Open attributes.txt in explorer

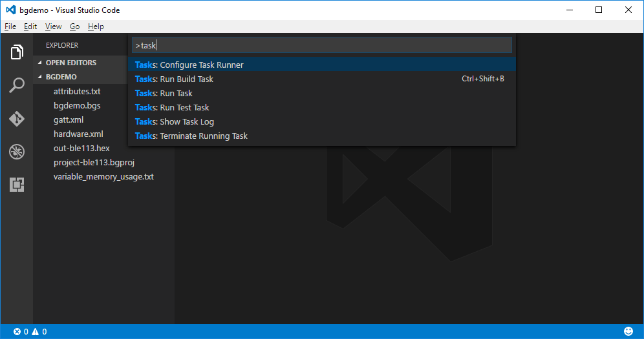[x=77, y=92]
